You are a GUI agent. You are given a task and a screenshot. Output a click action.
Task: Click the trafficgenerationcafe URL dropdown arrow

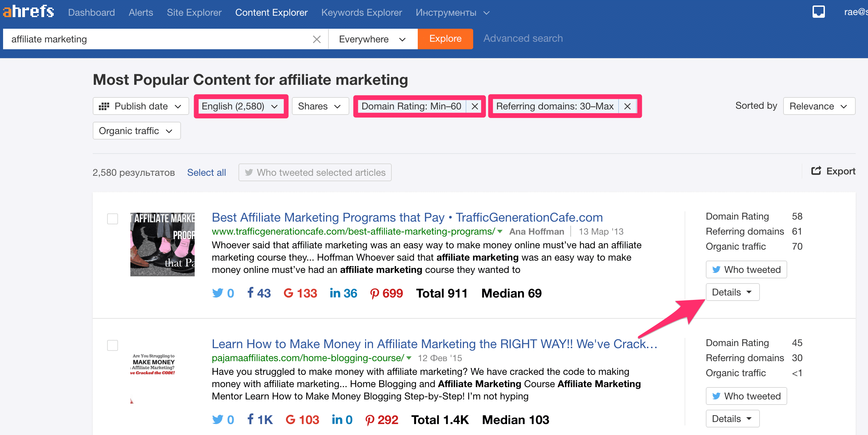tap(500, 232)
